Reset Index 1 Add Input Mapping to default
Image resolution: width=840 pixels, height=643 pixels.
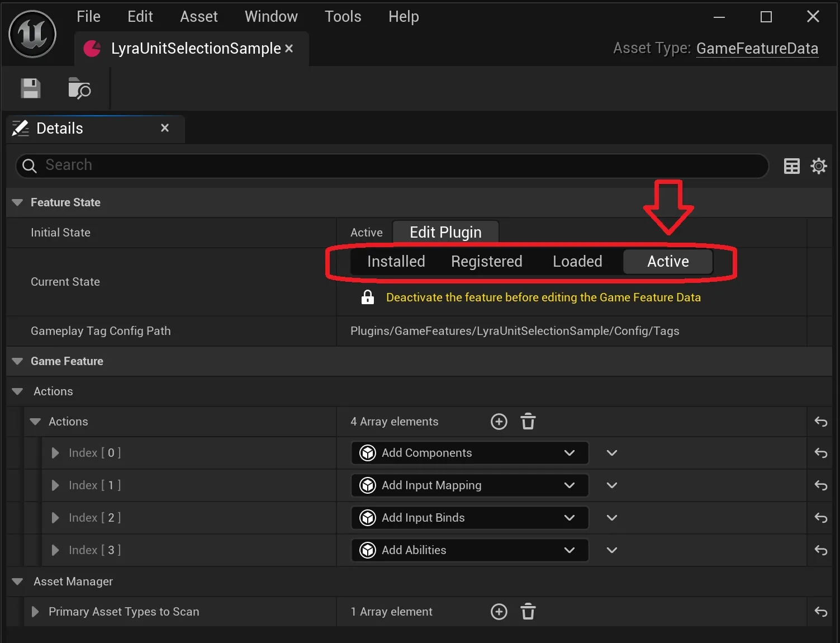(820, 485)
